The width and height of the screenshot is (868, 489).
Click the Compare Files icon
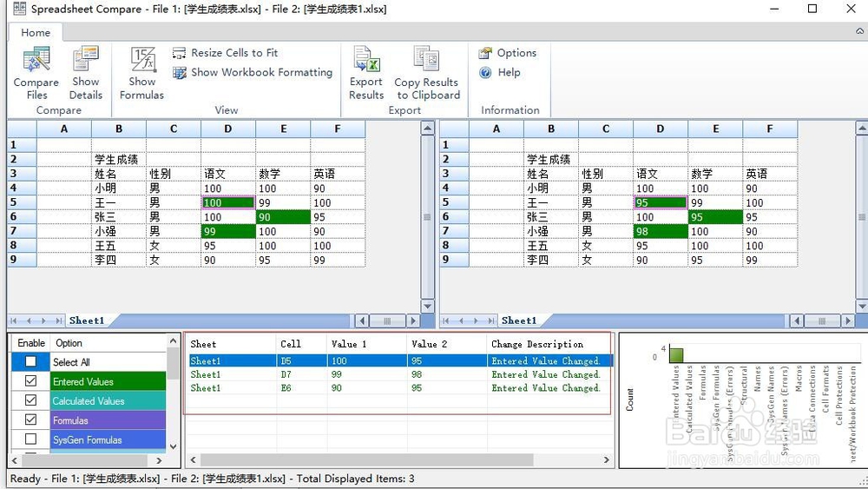(x=36, y=60)
